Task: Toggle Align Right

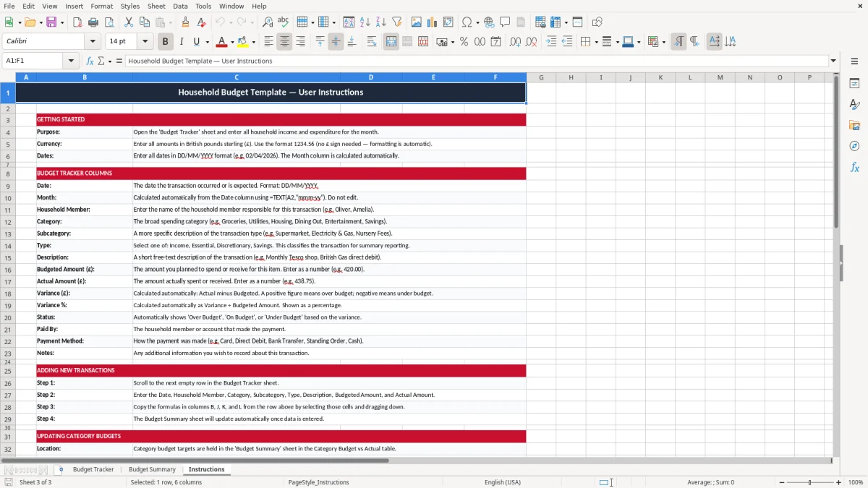Action: 300,42
